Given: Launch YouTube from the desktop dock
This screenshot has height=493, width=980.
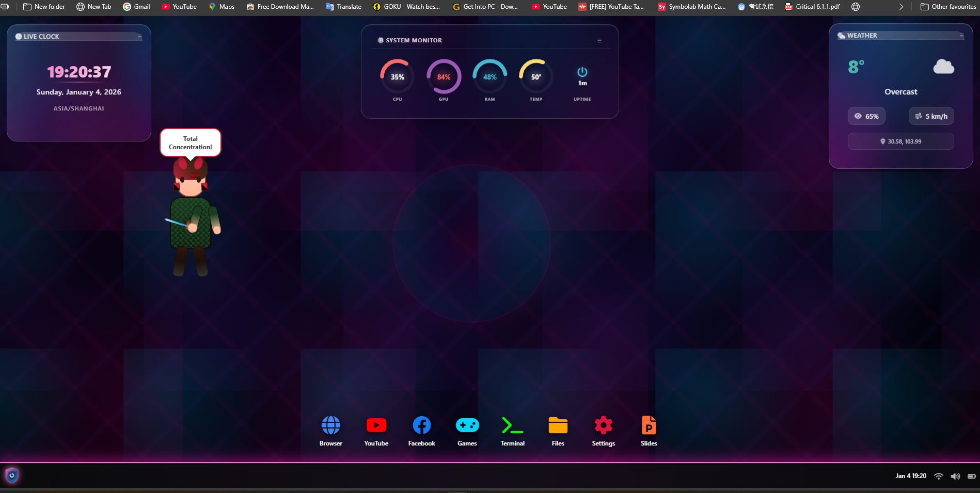Looking at the screenshot, I should click(x=376, y=426).
